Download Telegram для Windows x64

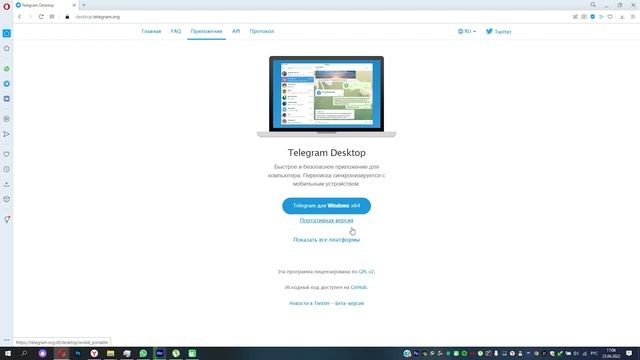(x=327, y=206)
